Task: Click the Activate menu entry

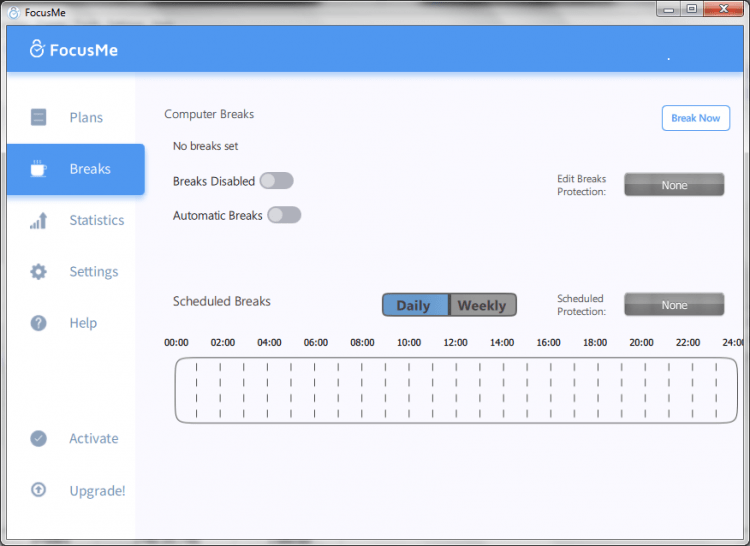Action: (x=94, y=438)
